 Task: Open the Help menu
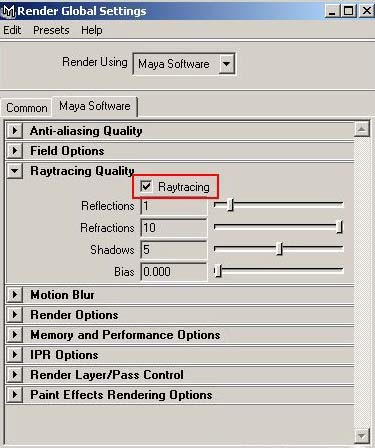[92, 30]
